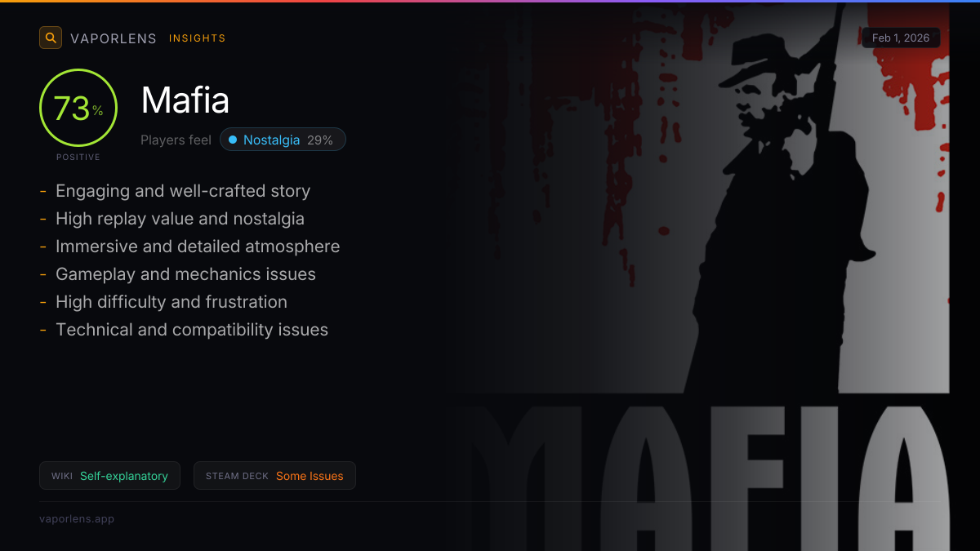Click the Mafia game title

(185, 100)
